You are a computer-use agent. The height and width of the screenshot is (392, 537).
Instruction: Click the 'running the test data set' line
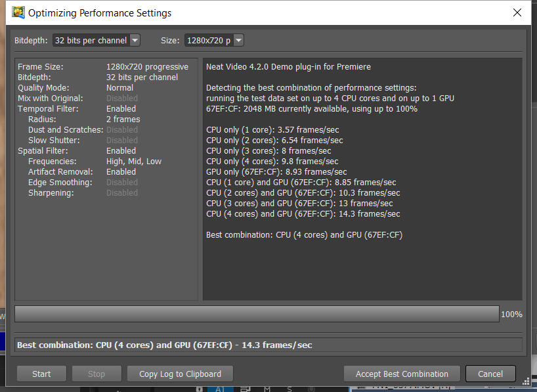click(330, 98)
